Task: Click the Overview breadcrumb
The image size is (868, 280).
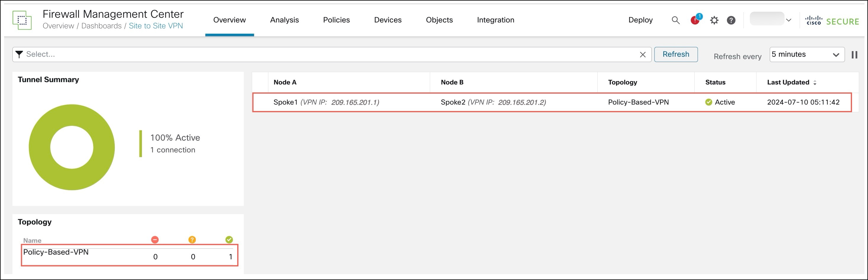Action: 58,26
